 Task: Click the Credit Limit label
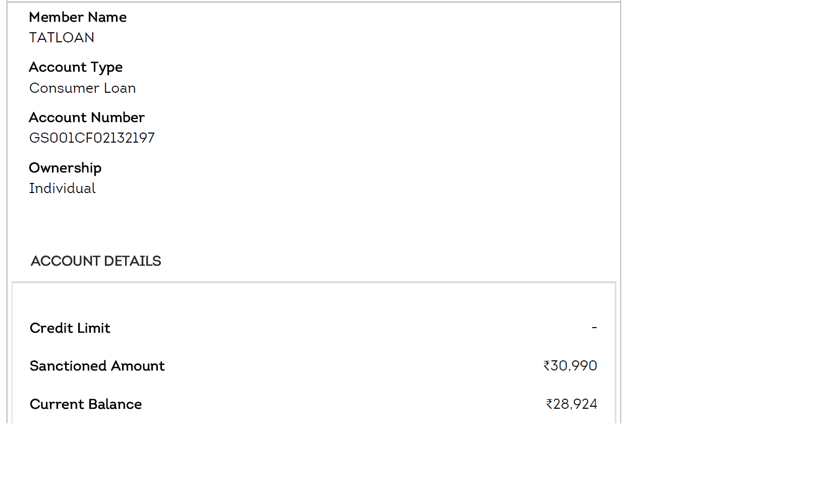[x=70, y=328]
